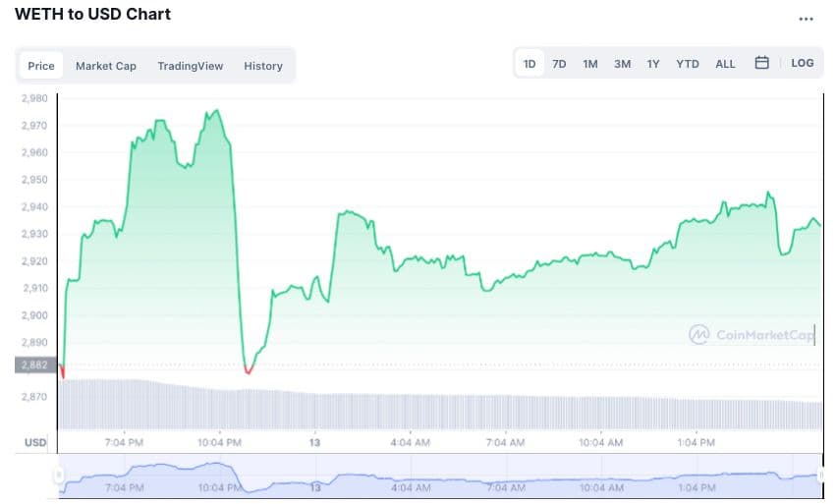
Task: Open the calendar date range picker
Action: pos(761,64)
